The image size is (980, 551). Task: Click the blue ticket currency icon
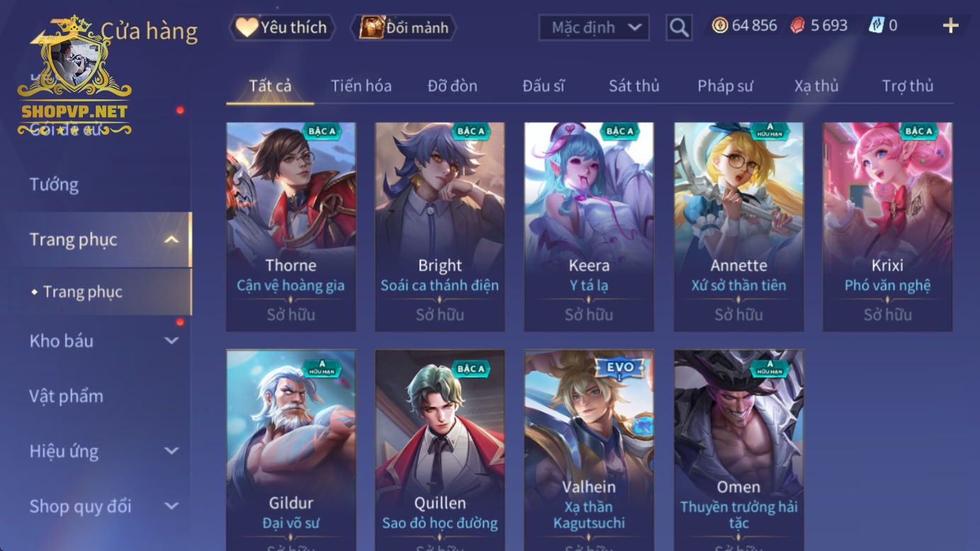click(x=877, y=26)
